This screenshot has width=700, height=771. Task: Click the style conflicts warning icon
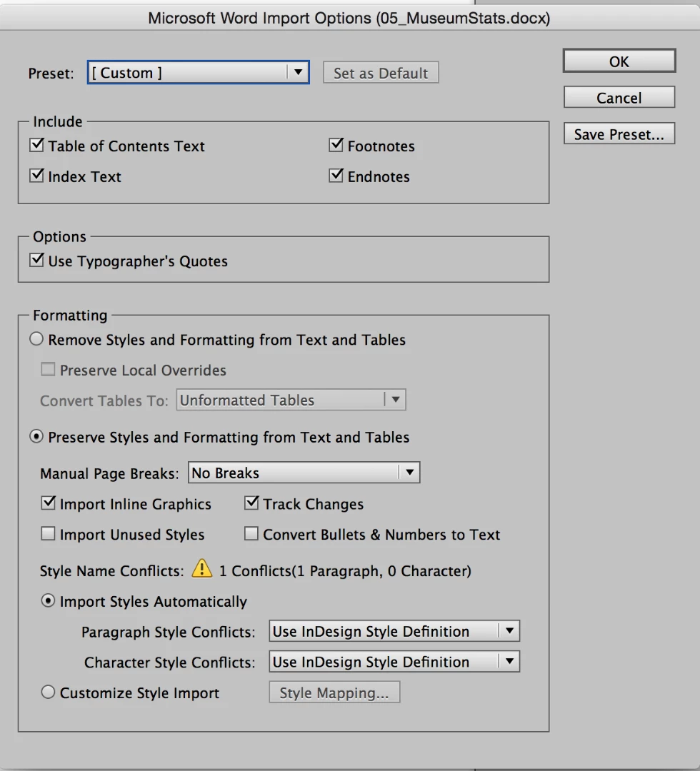[x=201, y=569]
